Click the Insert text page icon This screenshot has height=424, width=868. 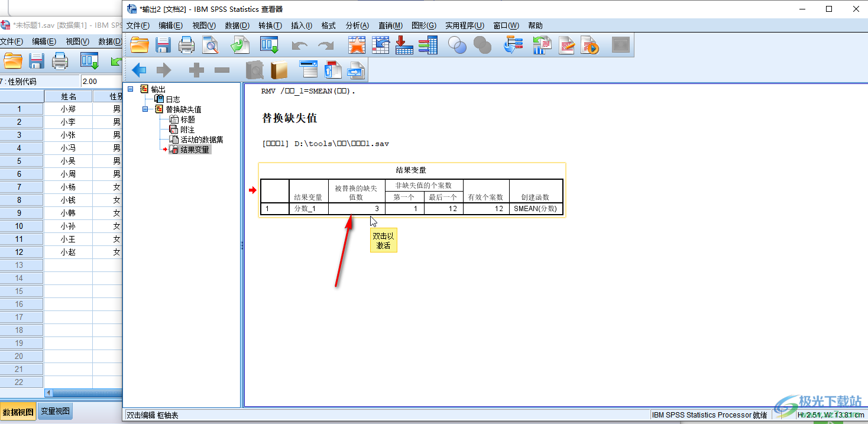click(357, 70)
